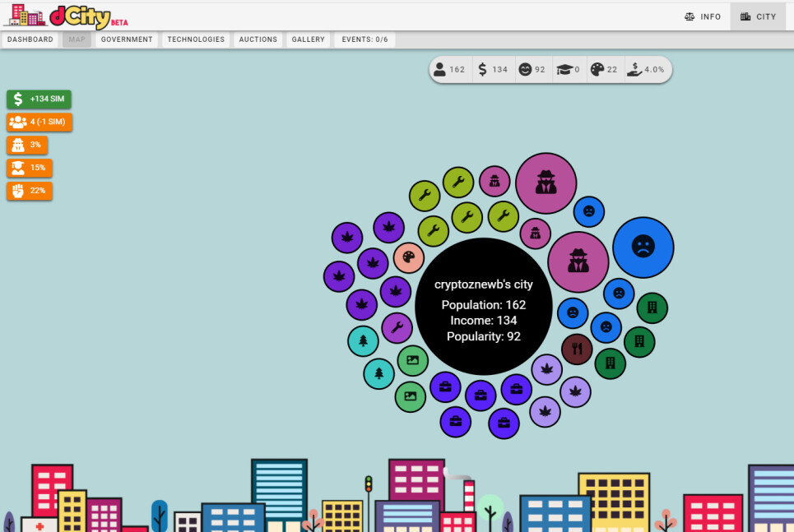The height and width of the screenshot is (532, 794).
Task: Open the Dashboard tab
Action: pyautogui.click(x=30, y=39)
